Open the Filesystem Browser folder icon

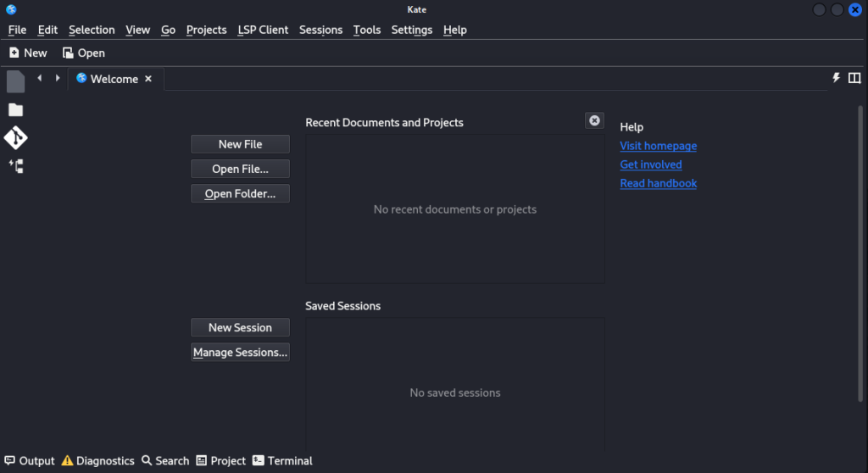[15, 109]
